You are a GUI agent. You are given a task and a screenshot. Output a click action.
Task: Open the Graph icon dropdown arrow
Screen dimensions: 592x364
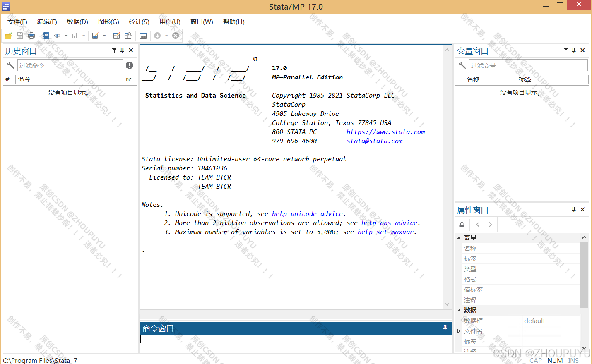[84, 36]
